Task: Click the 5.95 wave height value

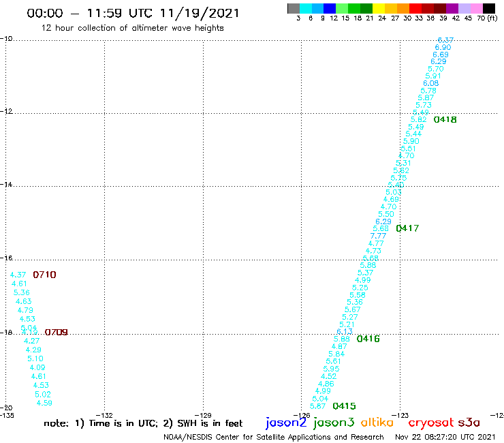Action: tap(331, 369)
